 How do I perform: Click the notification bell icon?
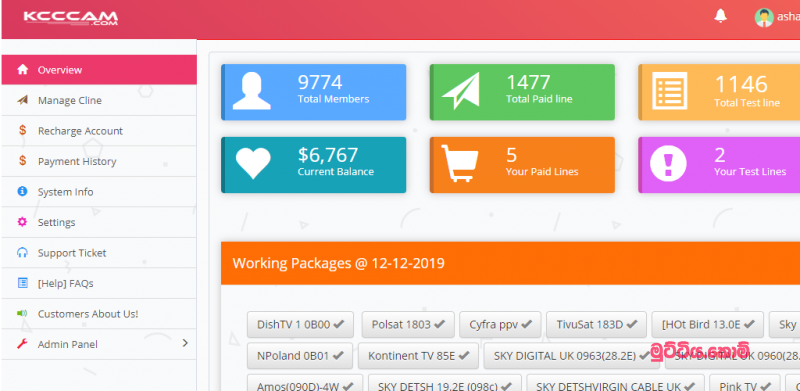(x=720, y=16)
